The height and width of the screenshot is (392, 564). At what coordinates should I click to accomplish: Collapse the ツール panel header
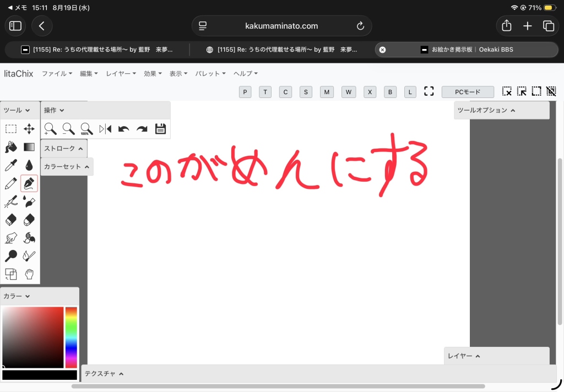point(20,111)
